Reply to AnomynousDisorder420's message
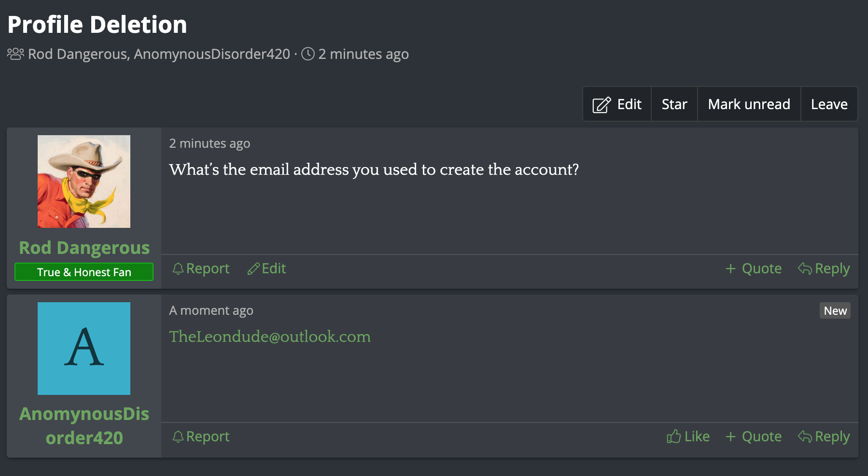Viewport: 868px width, 476px height. click(824, 436)
